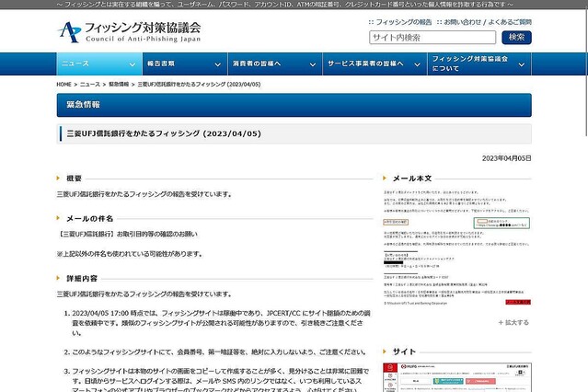This screenshot has width=588, height=392.
Task: Expand the フィッシング対策協議会について dropdown chevron
Action: pyautogui.click(x=521, y=64)
